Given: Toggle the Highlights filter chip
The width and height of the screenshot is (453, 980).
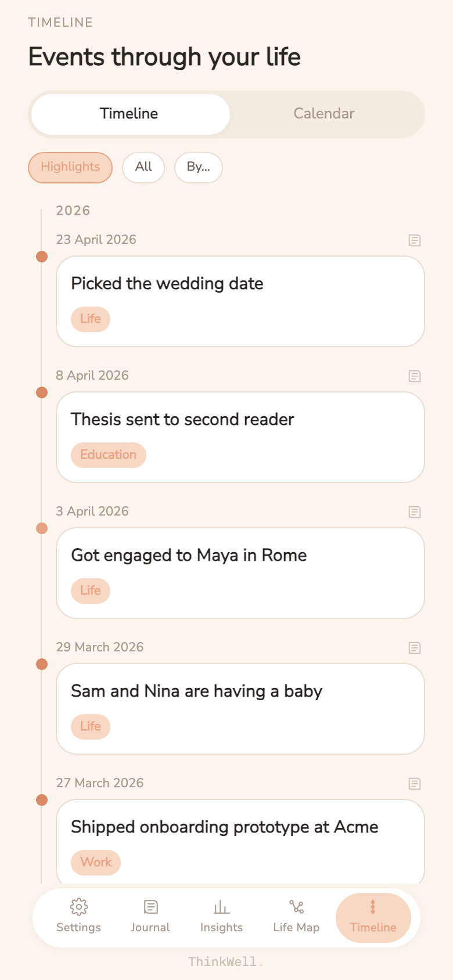Looking at the screenshot, I should click(x=70, y=167).
